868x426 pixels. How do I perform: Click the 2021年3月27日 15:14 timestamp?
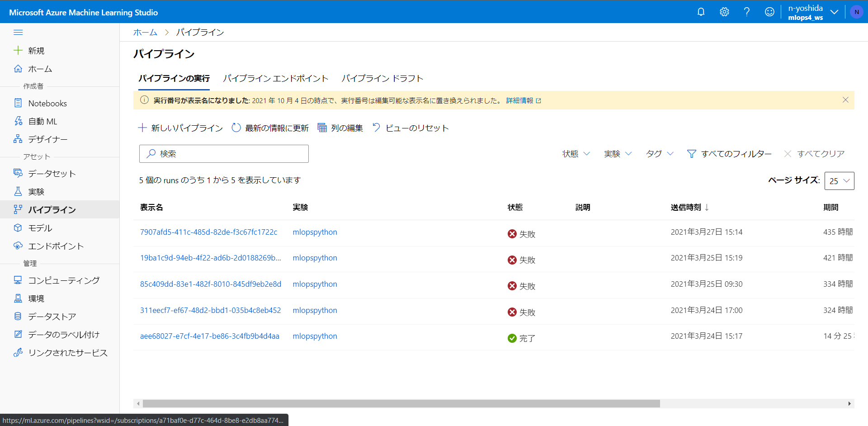coord(706,232)
